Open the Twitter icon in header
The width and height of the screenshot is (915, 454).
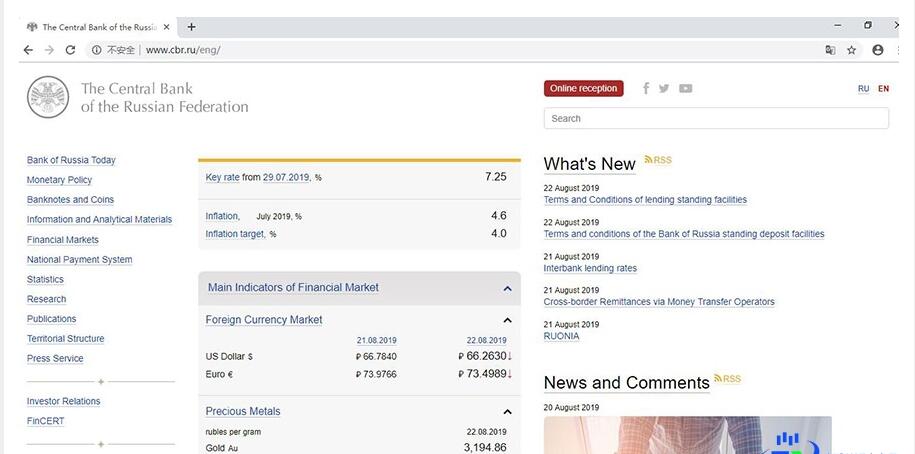[664, 88]
